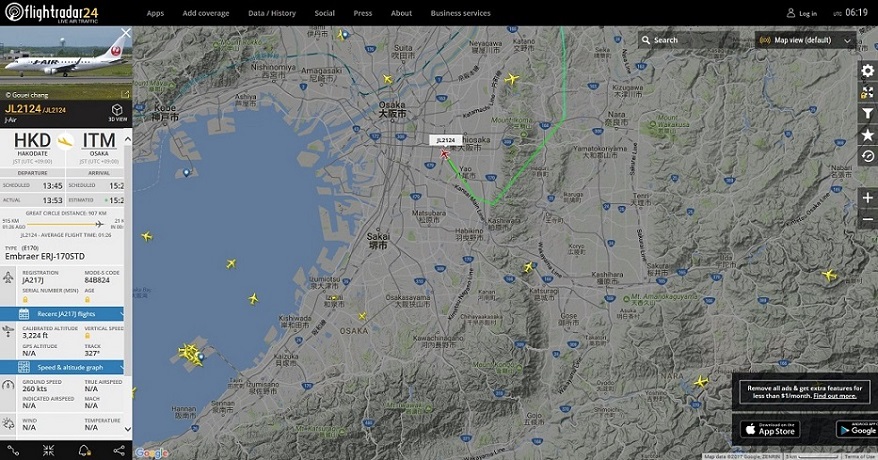Click the Log in link

[x=802, y=13]
